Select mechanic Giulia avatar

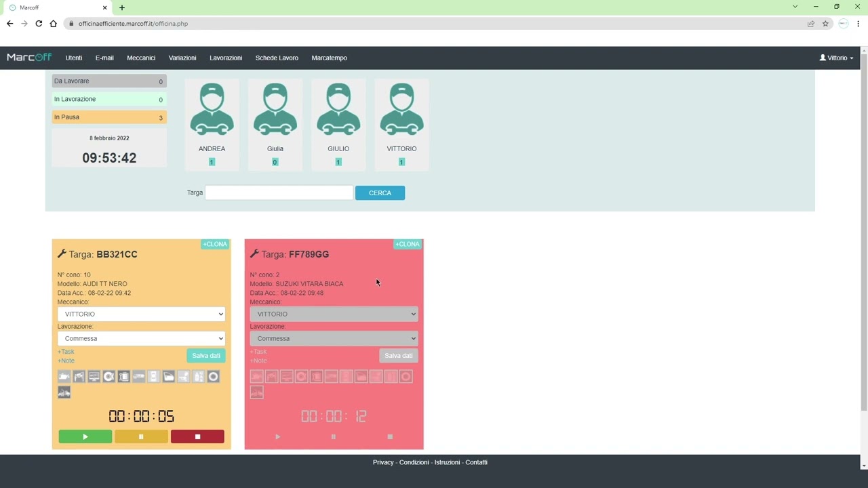pyautogui.click(x=275, y=110)
